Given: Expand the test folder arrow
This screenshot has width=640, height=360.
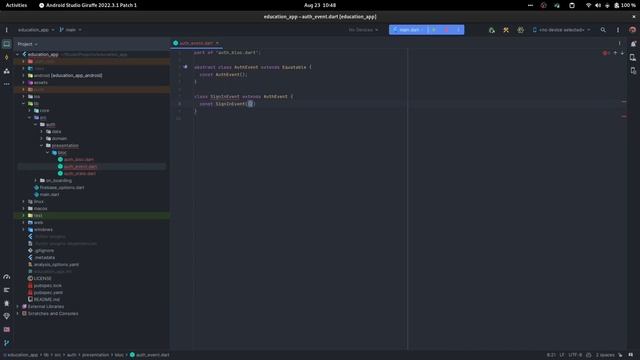Looking at the screenshot, I should [23, 216].
